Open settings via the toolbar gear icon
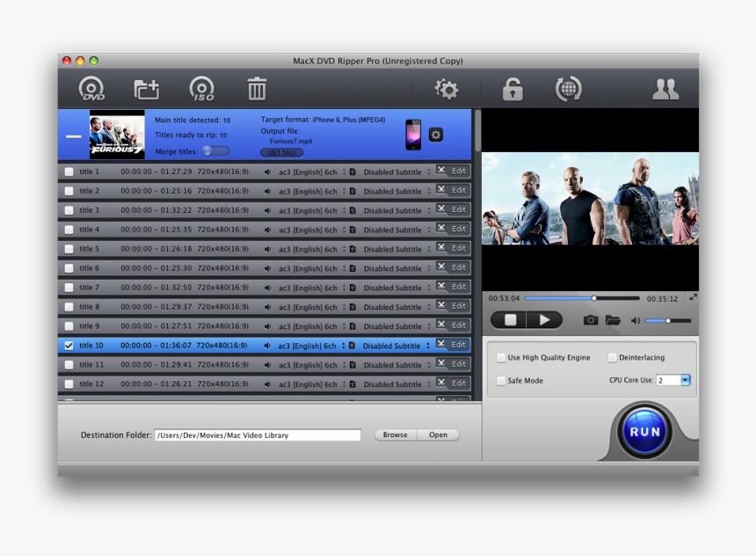Image resolution: width=756 pixels, height=556 pixels. pyautogui.click(x=446, y=89)
